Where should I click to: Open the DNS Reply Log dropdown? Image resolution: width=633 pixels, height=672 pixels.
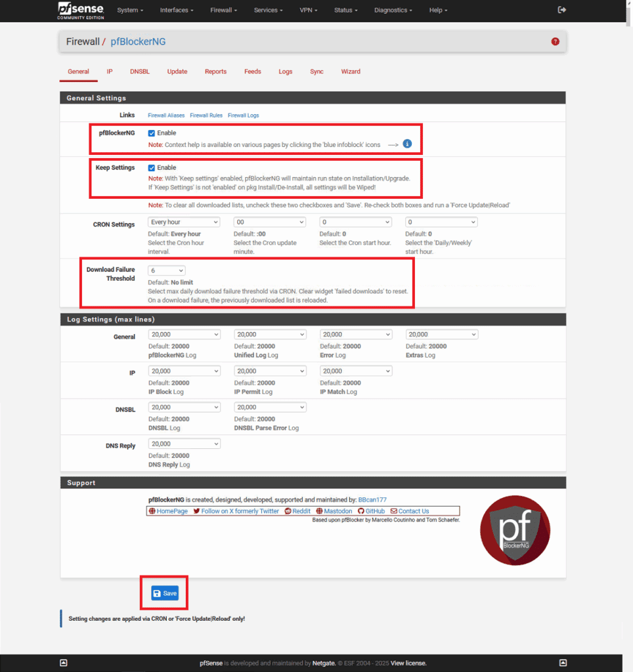click(x=185, y=444)
